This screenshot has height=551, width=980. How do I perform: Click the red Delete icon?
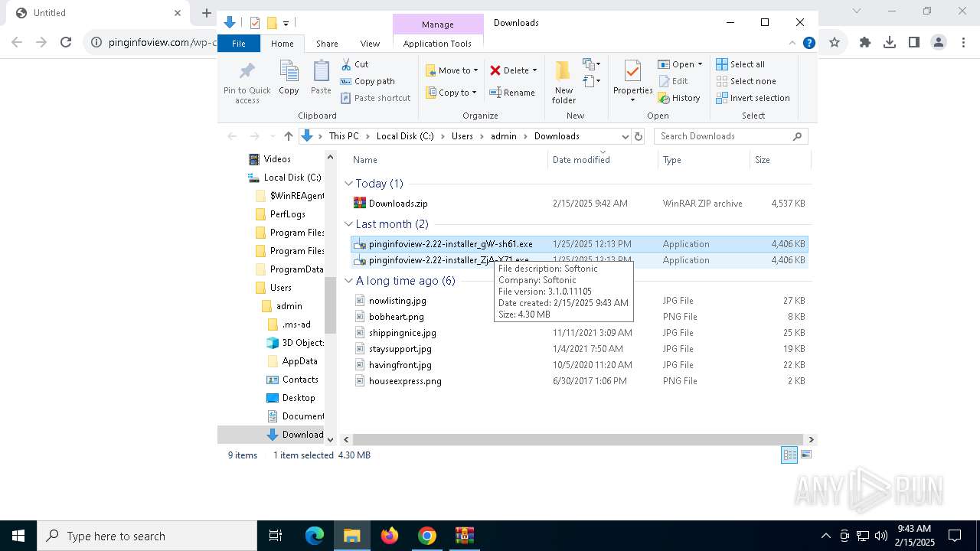pyautogui.click(x=495, y=70)
